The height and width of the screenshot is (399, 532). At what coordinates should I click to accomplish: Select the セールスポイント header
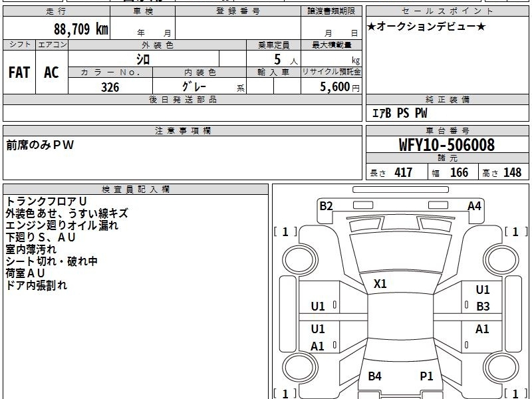(x=447, y=11)
